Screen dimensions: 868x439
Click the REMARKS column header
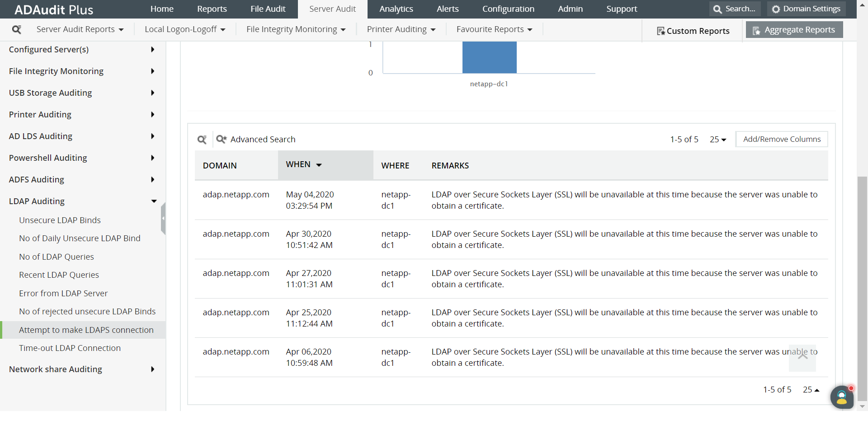450,165
